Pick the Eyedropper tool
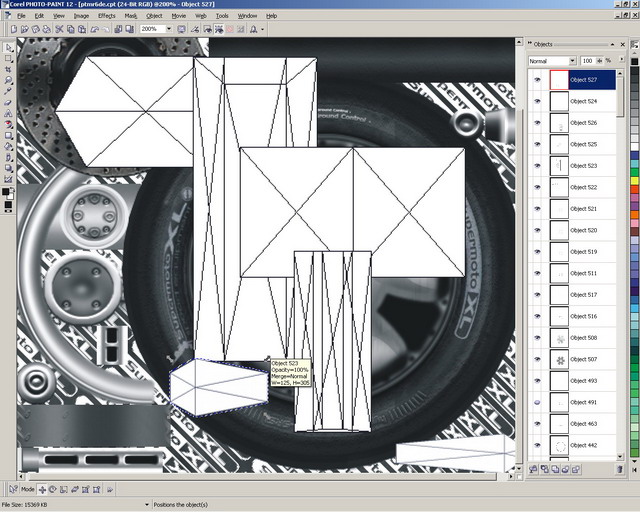 coord(9,91)
